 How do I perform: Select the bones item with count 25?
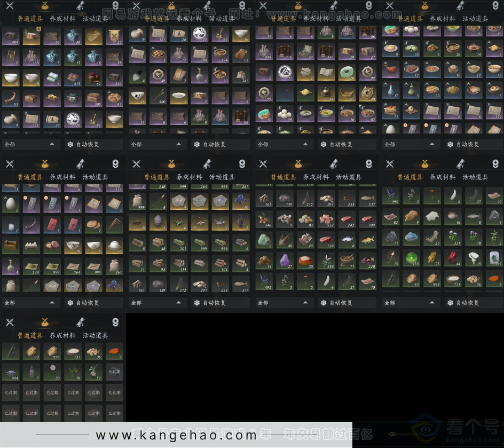[432, 237]
